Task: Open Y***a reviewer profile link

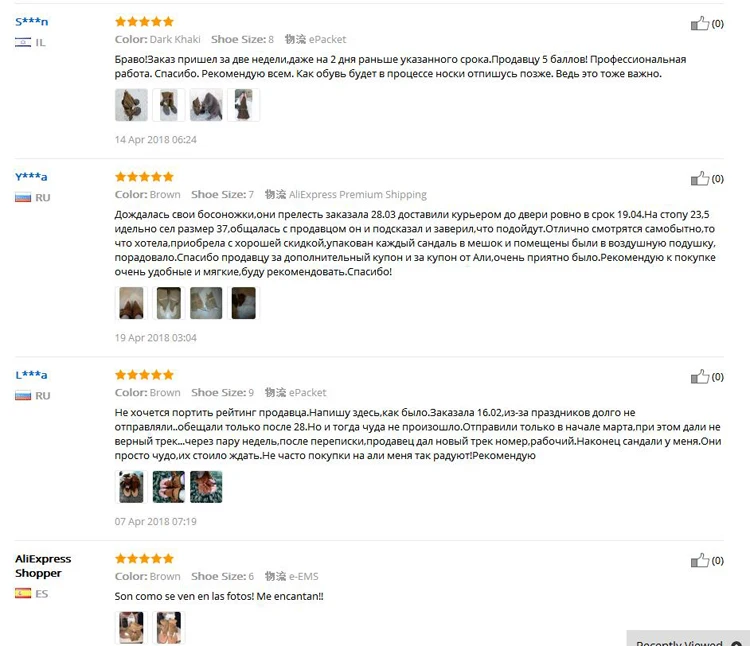Action: click(31, 177)
